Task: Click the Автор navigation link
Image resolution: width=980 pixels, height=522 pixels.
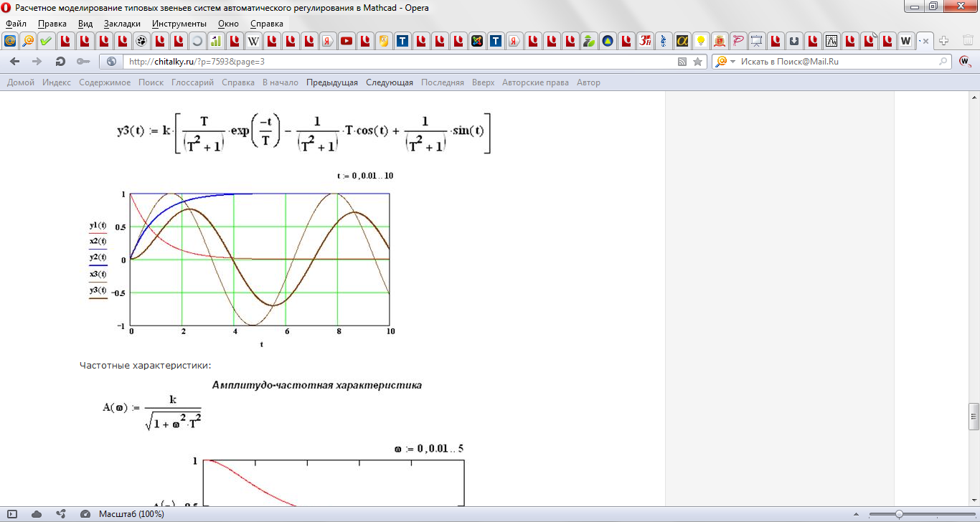Action: coord(588,82)
